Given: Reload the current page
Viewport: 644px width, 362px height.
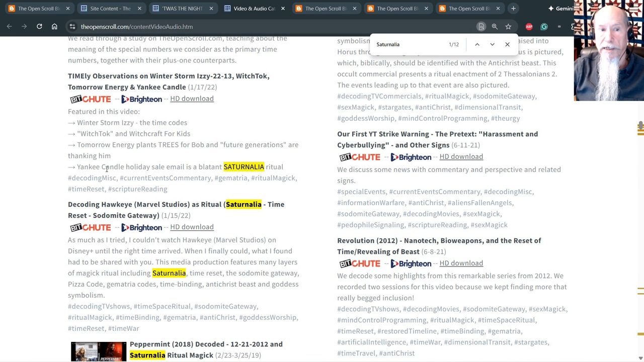Looking at the screenshot, I should 39,27.
